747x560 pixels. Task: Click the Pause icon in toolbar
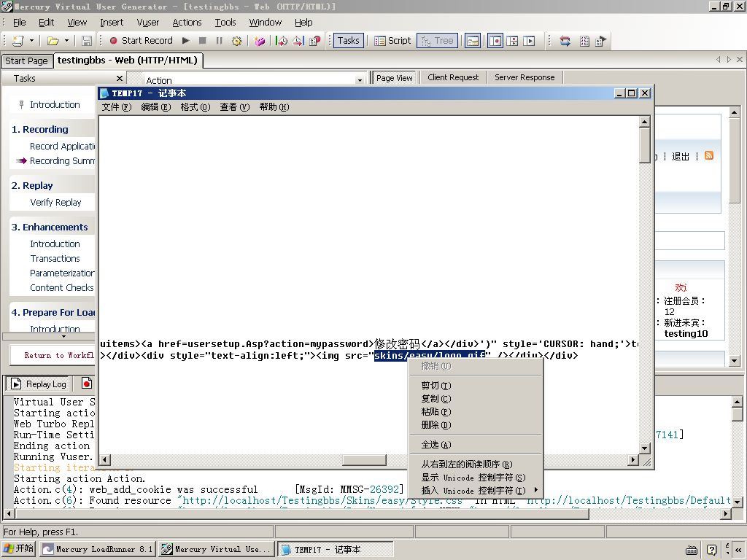tap(219, 41)
